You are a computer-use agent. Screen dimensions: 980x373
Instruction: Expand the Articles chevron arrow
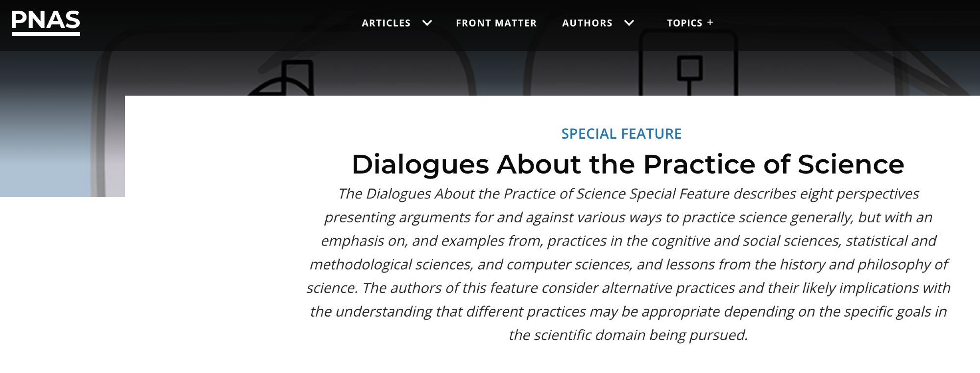[x=427, y=23]
